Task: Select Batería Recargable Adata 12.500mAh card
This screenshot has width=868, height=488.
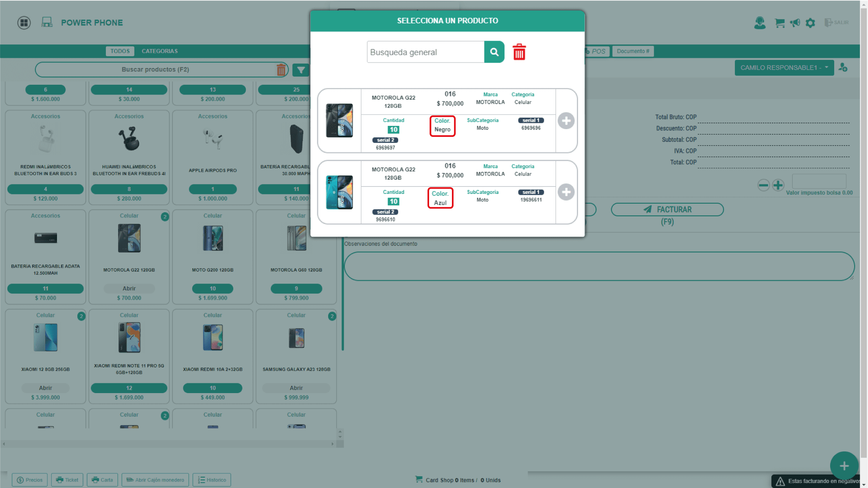Action: point(45,257)
